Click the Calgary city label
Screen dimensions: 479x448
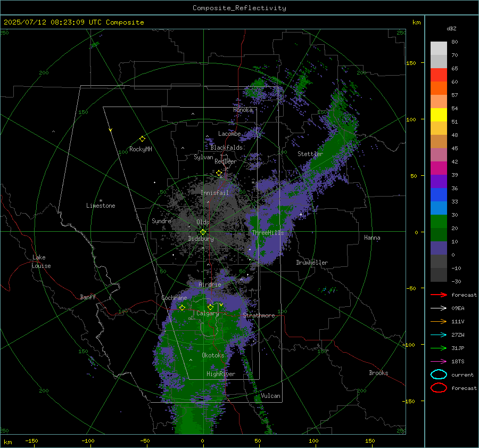208,313
